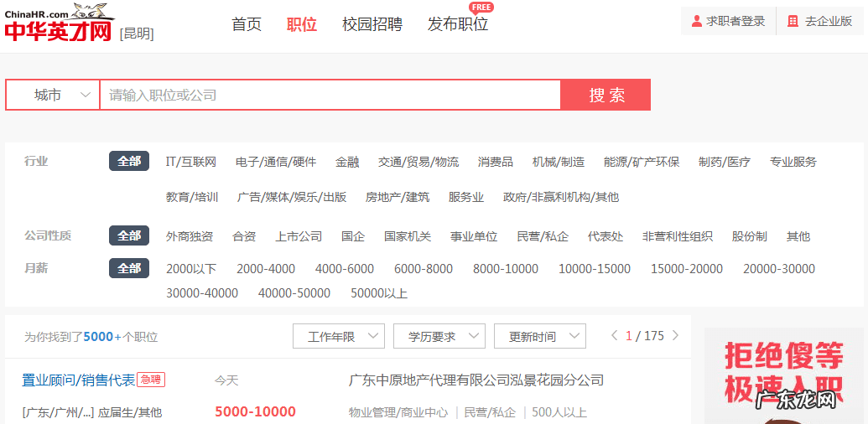The width and height of the screenshot is (868, 424).
Task: Open the 首页 navigation tab
Action: pos(247,24)
